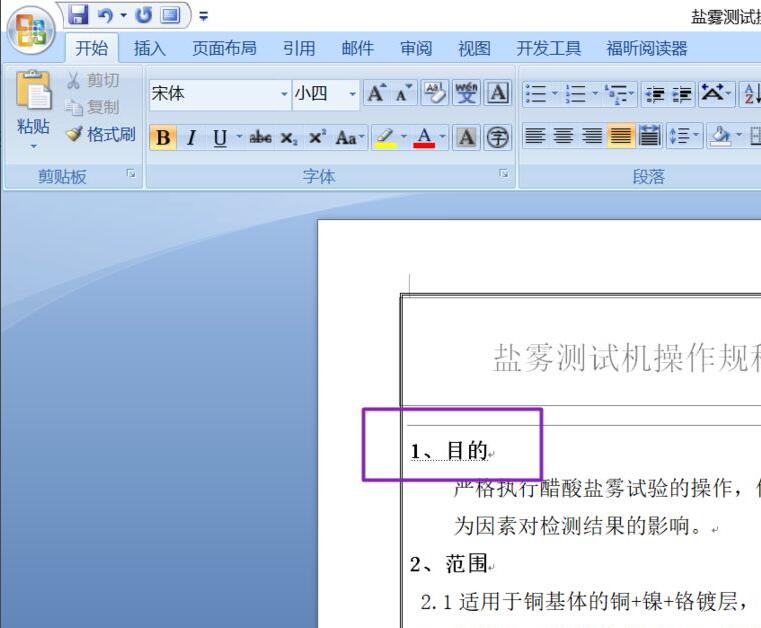This screenshot has height=628, width=761.
Task: Click the 拼音指南 phonetic guide icon
Action: tap(466, 93)
